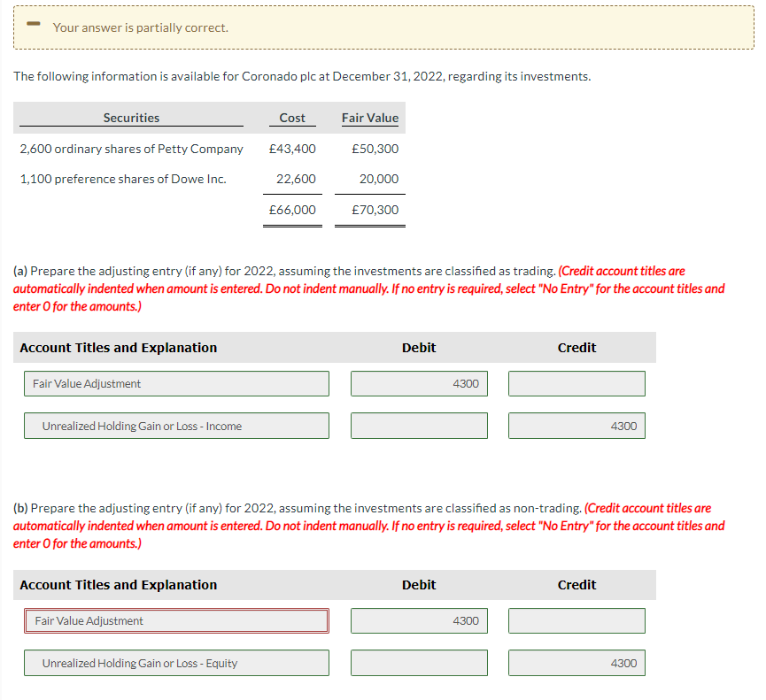
Task: Click part (b) 'Credit' column header
Action: click(x=577, y=585)
